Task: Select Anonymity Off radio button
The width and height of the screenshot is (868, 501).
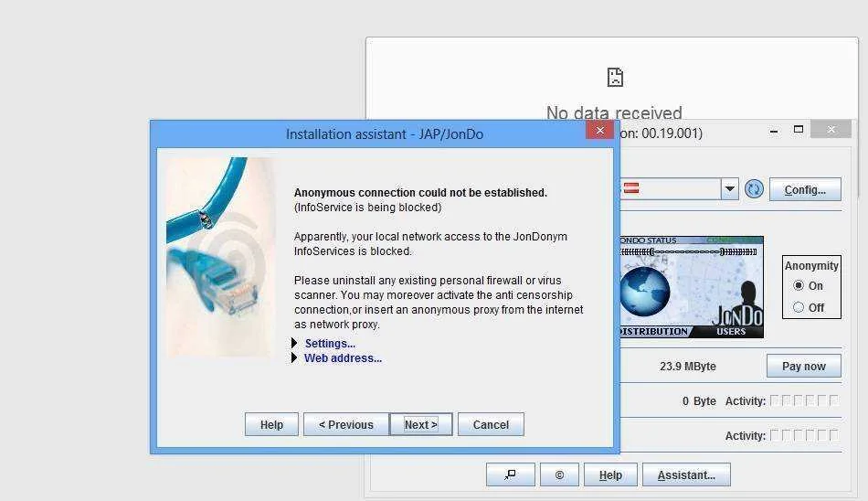Action: click(799, 307)
